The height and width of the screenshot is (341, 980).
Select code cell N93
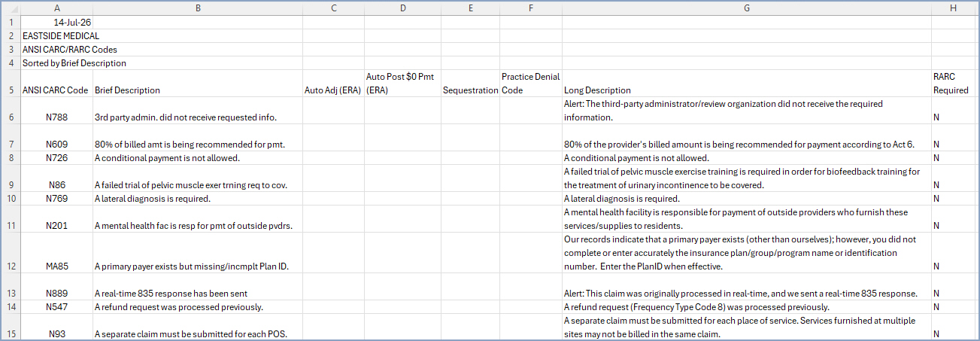[x=57, y=327]
